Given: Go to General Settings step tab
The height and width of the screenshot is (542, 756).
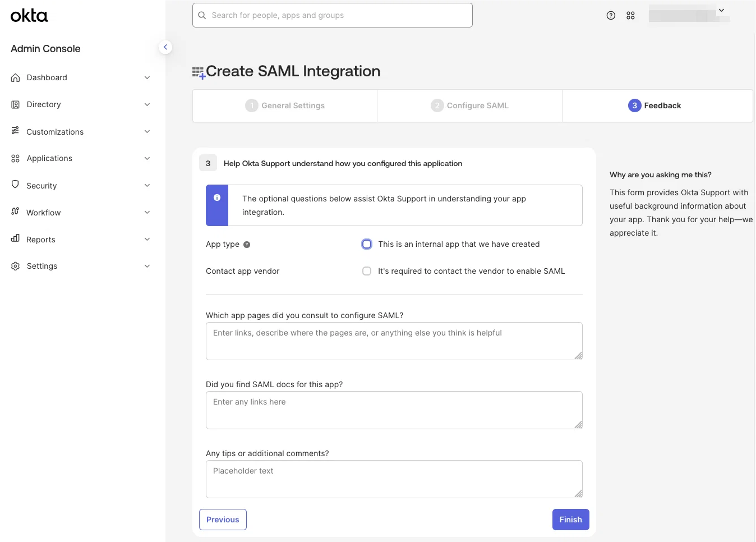Looking at the screenshot, I should tap(285, 105).
